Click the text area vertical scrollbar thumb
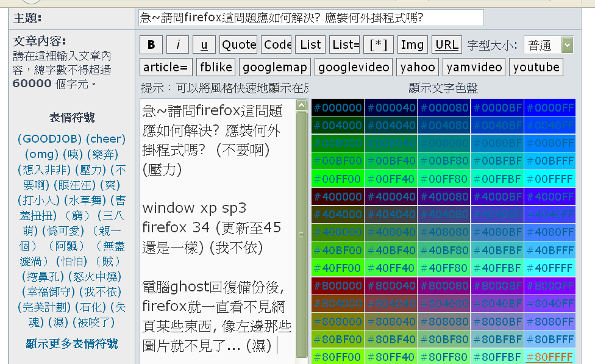Screen dimensions: 595x364 point(301,234)
